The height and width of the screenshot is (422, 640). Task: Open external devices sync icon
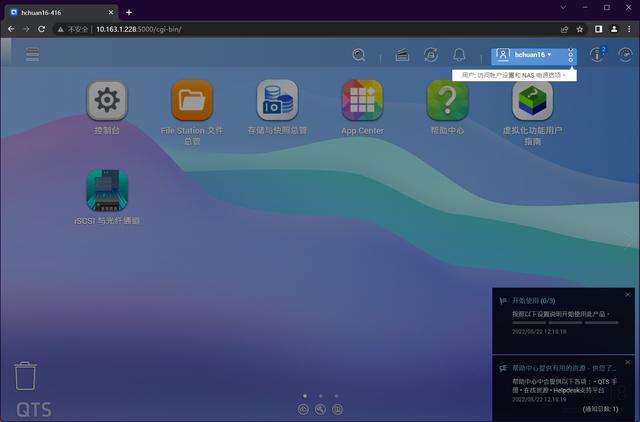(x=431, y=55)
